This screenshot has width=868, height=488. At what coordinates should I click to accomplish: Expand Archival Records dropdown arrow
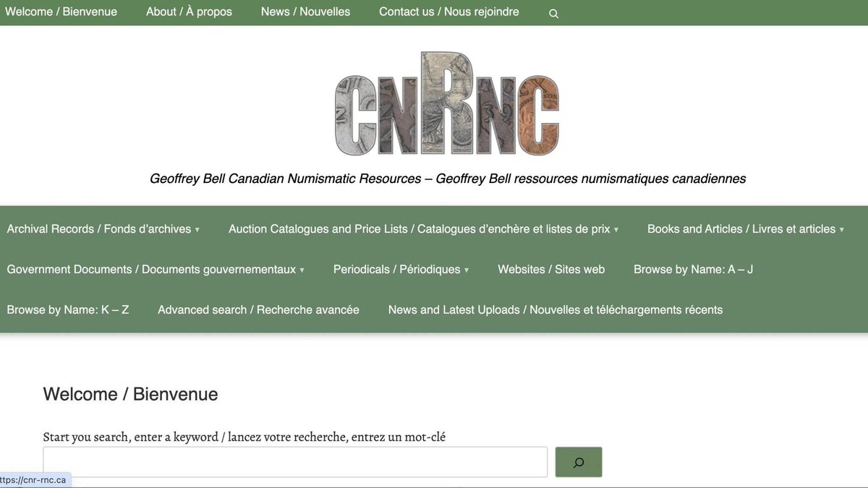[197, 230]
